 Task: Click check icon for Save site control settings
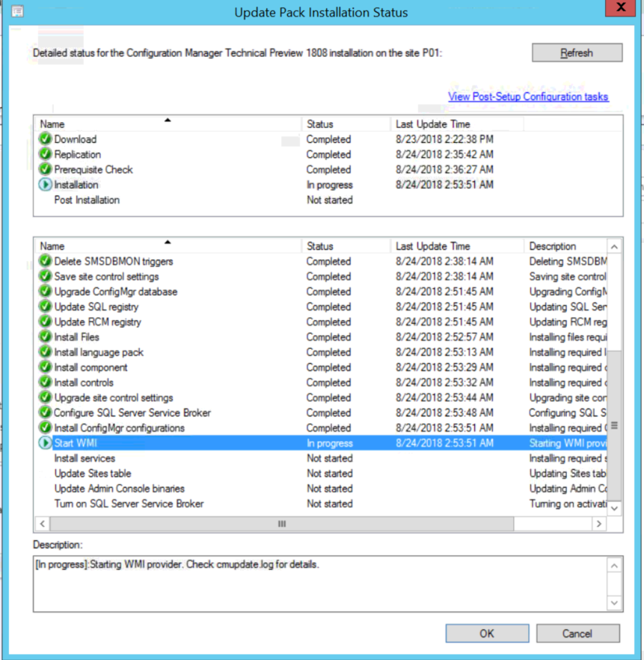(45, 276)
